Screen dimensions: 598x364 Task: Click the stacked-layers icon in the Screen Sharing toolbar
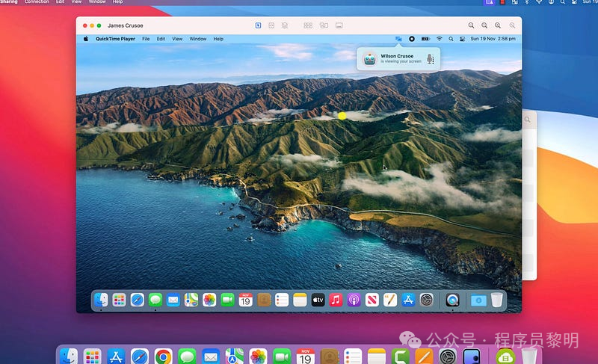click(285, 25)
